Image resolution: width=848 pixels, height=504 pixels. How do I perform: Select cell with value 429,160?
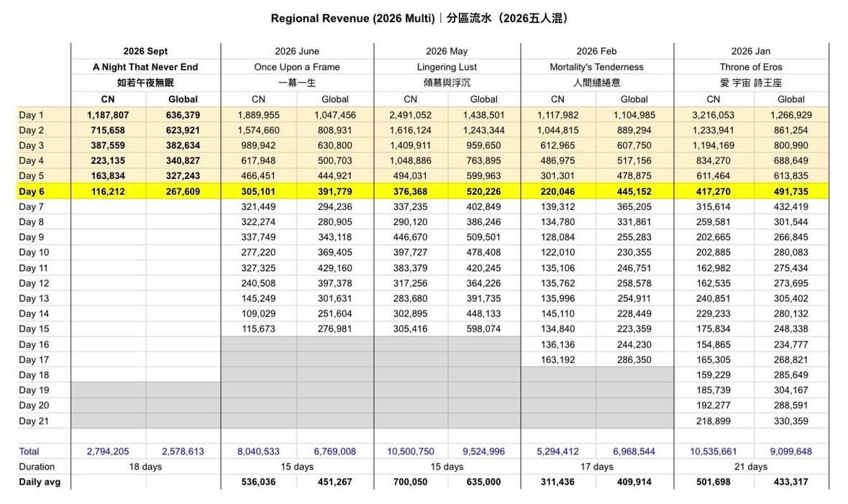334,268
